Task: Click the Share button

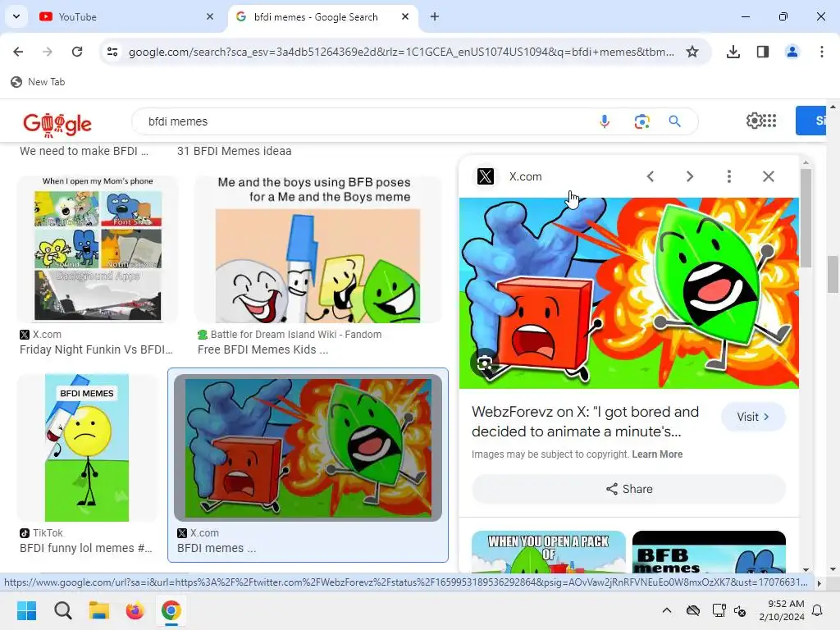Action: 628,489
